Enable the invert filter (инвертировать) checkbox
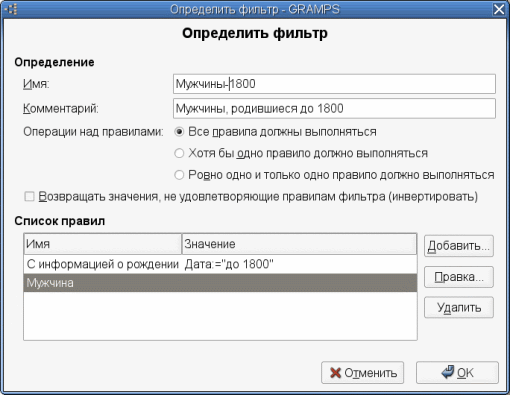This screenshot has width=510, height=395. (x=29, y=196)
